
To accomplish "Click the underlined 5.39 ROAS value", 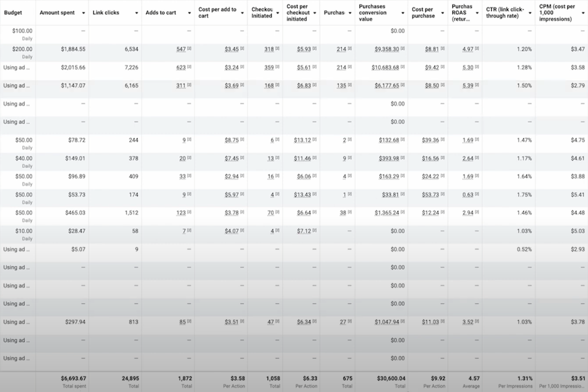I will [x=467, y=86].
